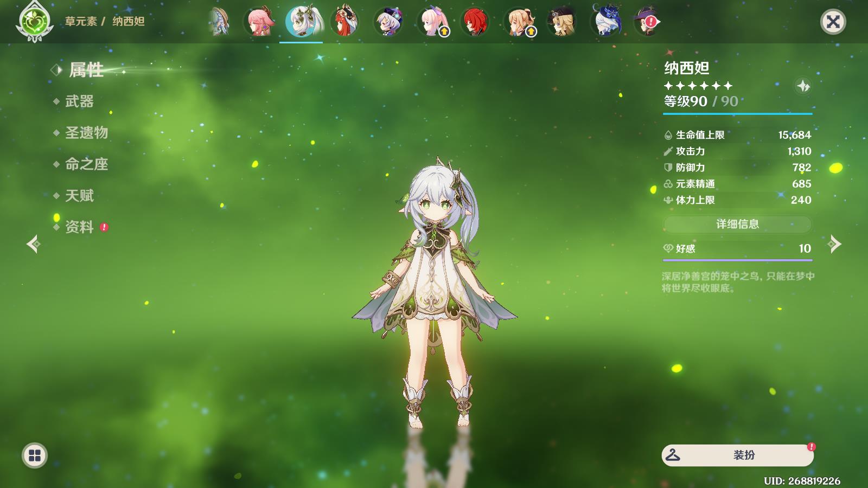Click the hanger icon on 装扮 button
Viewport: 868px width, 488px height.
coord(673,455)
